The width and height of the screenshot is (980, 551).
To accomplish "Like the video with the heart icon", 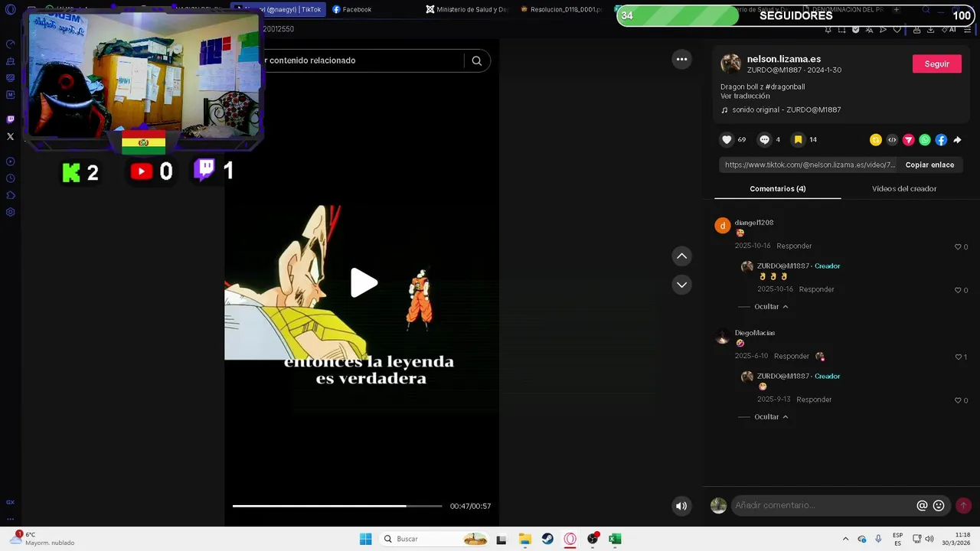I will (727, 139).
